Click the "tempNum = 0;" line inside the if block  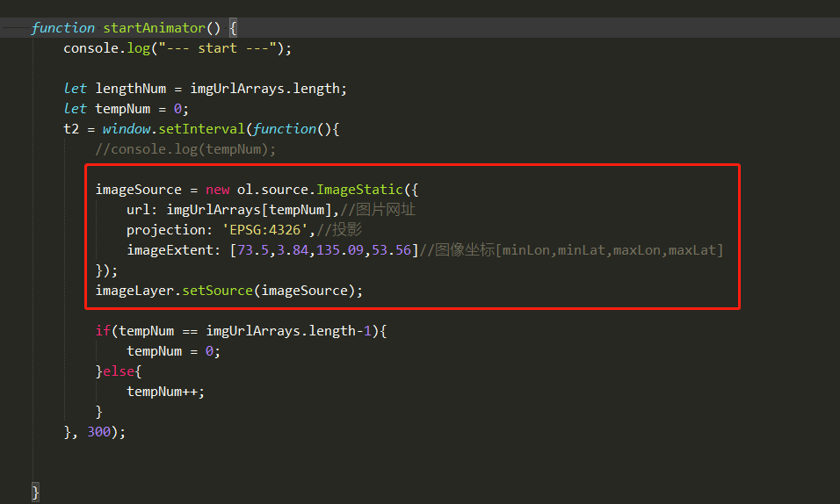tap(173, 351)
